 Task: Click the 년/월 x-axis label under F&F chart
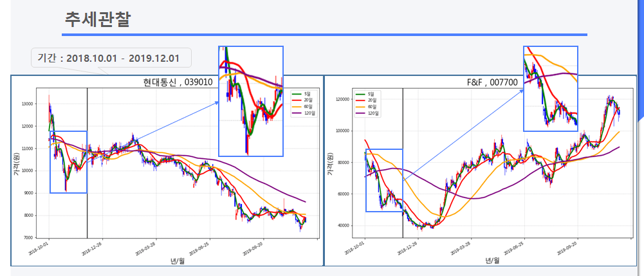pyautogui.click(x=492, y=260)
